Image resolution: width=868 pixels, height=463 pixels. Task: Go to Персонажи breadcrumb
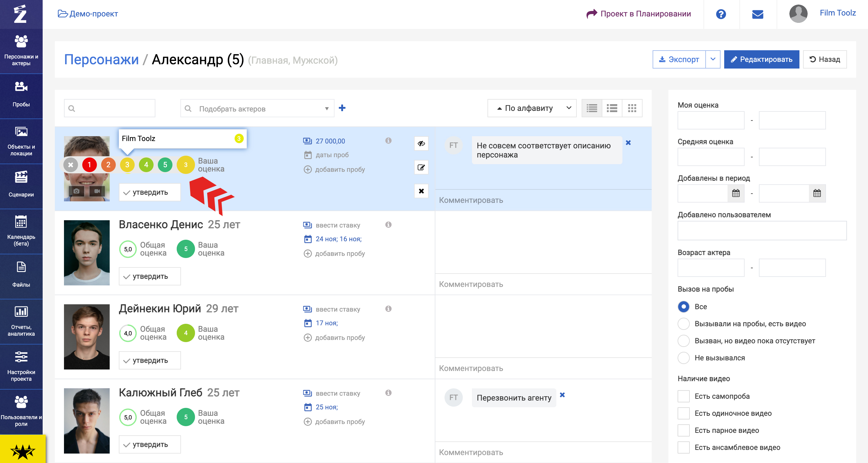pos(101,60)
